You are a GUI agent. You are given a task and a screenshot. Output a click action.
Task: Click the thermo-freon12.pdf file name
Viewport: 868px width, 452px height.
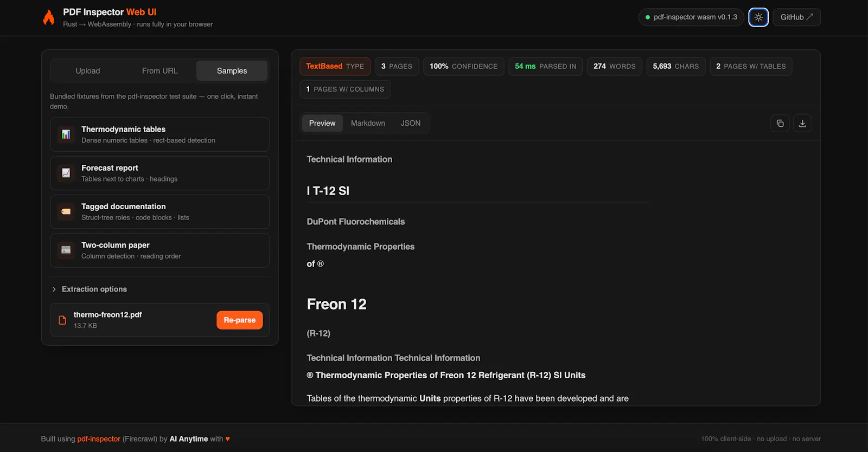(107, 315)
